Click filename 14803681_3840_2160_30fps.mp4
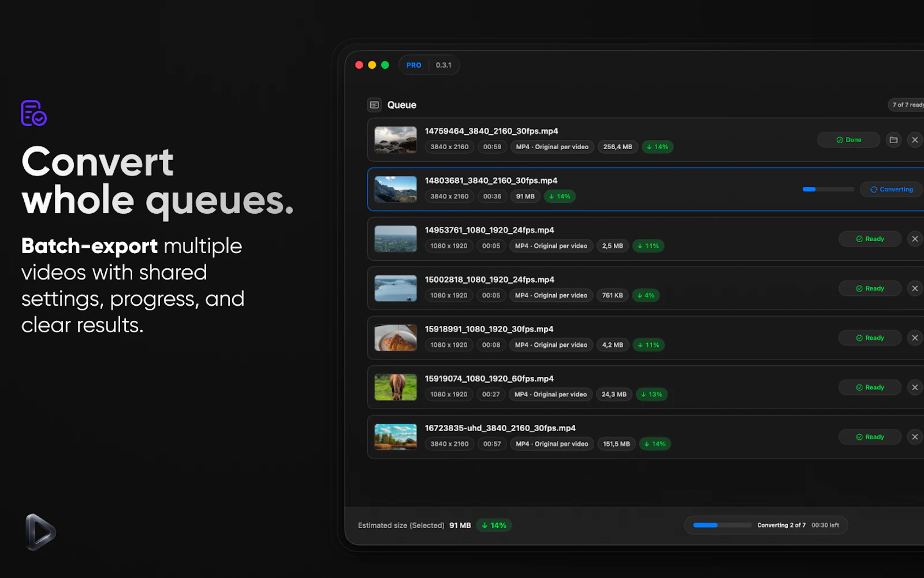The width and height of the screenshot is (924, 578). click(491, 181)
